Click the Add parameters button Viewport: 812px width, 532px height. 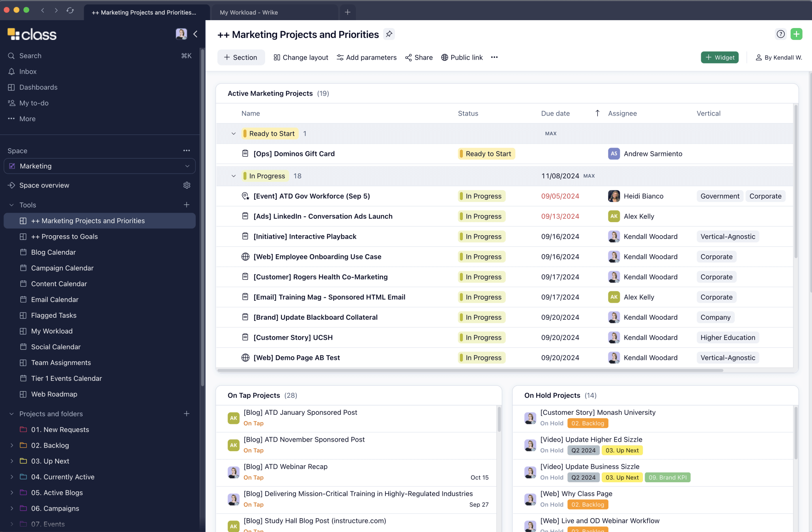[367, 58]
